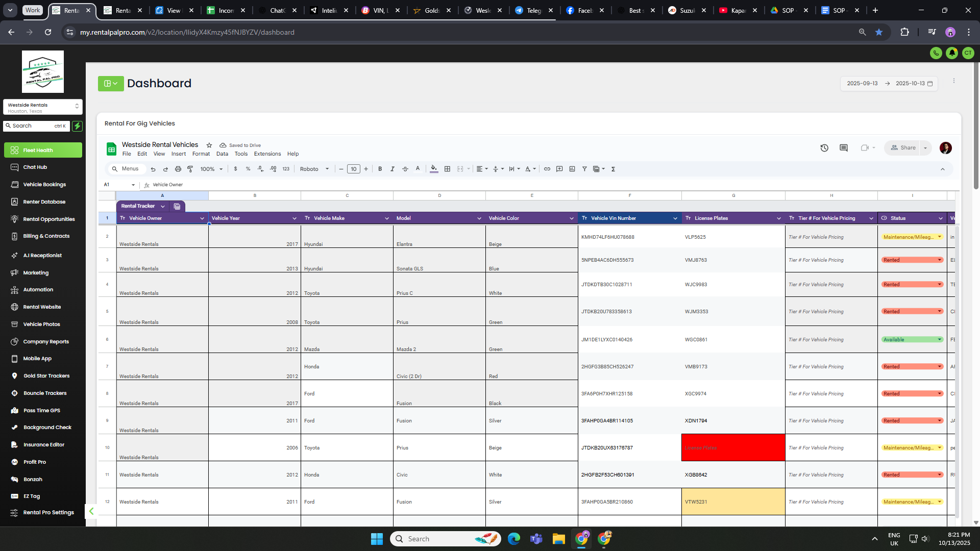Toggle strikethrough formatting
The image size is (980, 551).
pyautogui.click(x=405, y=169)
